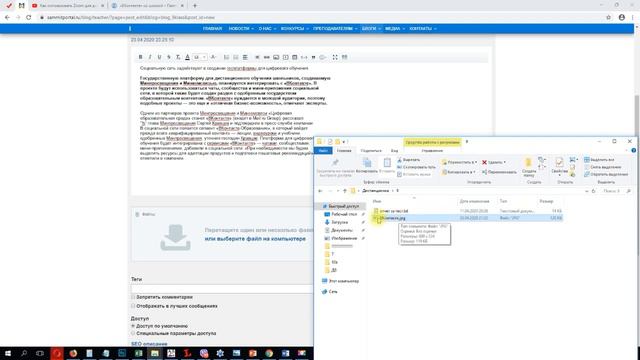Click 'Создать папку' icon in Explorer

pos(529,167)
